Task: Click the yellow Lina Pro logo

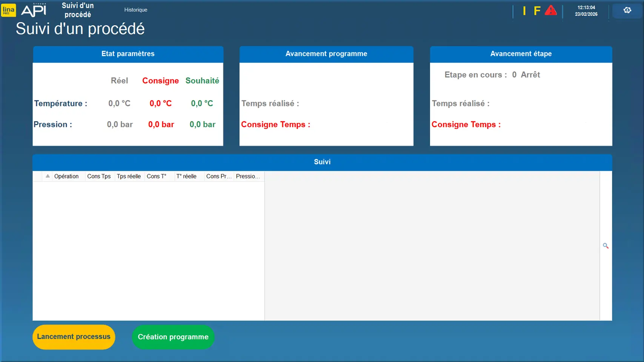Action: point(8,10)
